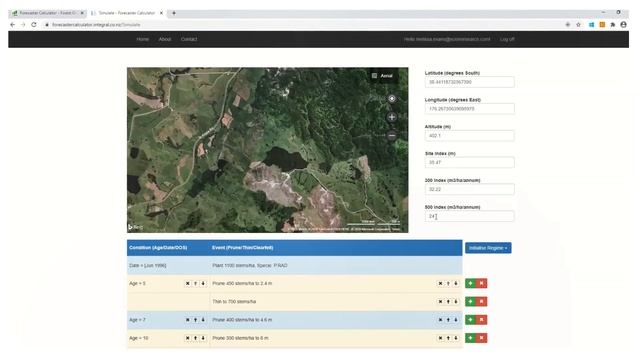Delete the Age = 10 condition
This screenshot has height=360, width=640.
pos(187,338)
